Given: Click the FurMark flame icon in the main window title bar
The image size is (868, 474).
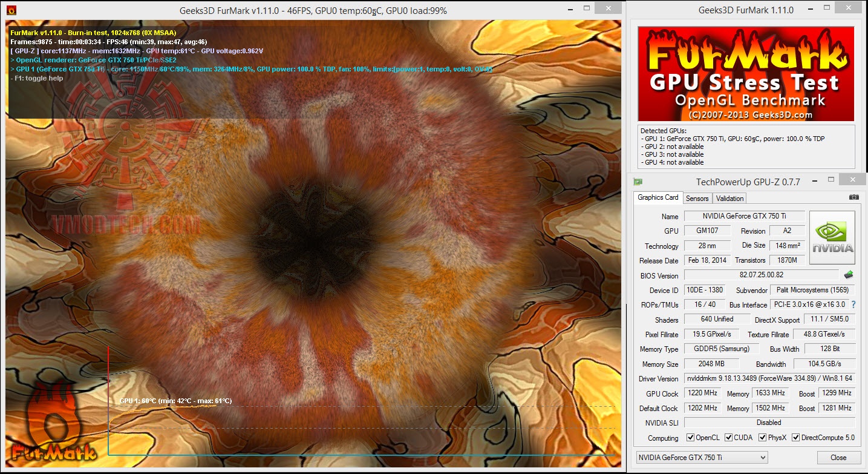Looking at the screenshot, I should click(x=11, y=10).
